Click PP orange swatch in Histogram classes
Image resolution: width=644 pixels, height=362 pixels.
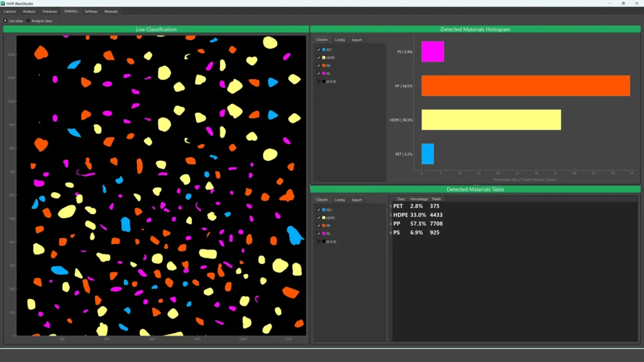tap(324, 65)
